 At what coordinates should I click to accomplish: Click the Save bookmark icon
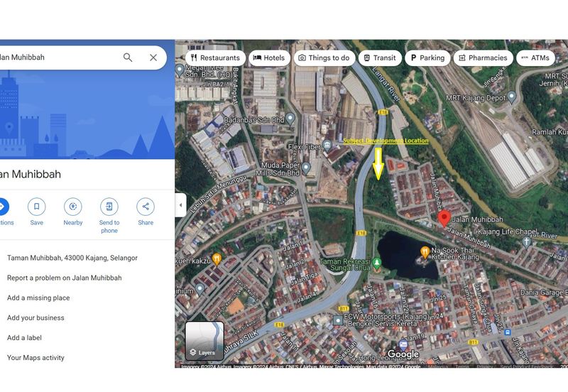pos(36,207)
